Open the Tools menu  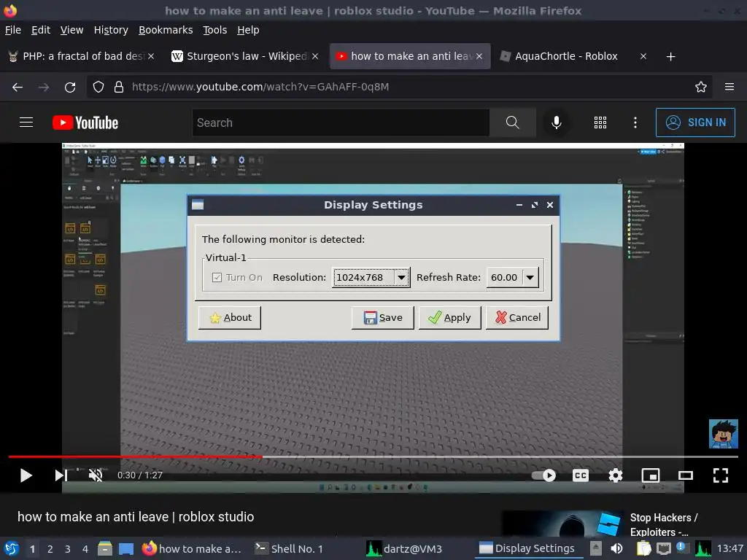215,30
